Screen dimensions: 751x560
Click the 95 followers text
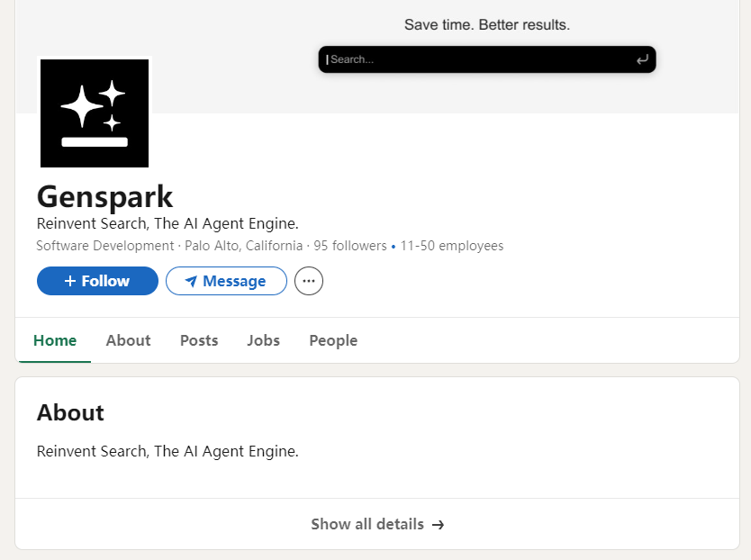(x=349, y=246)
